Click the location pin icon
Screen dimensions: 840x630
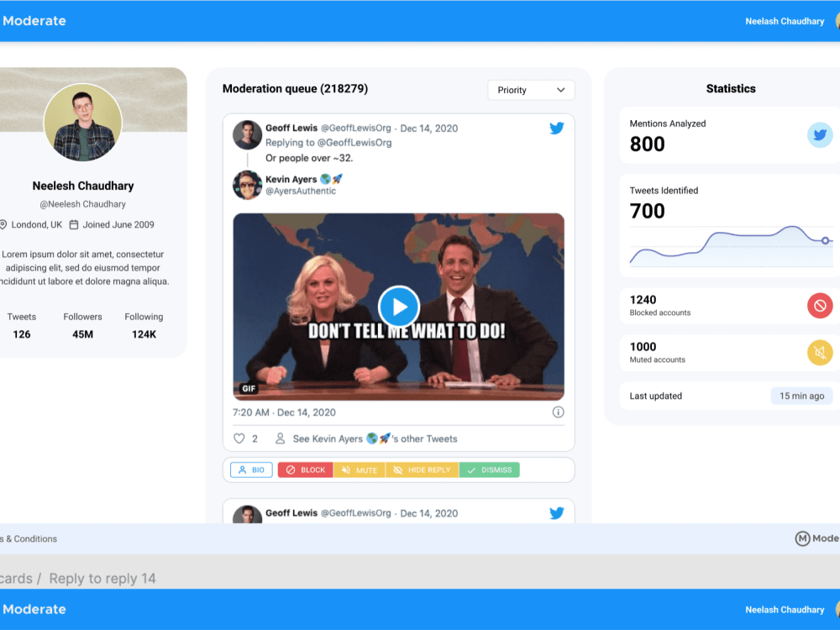pyautogui.click(x=3, y=225)
